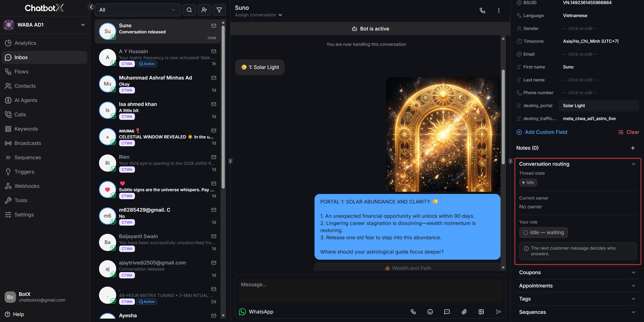The width and height of the screenshot is (644, 322).
Task: Insert an image with the picture icon
Action: 481,312
